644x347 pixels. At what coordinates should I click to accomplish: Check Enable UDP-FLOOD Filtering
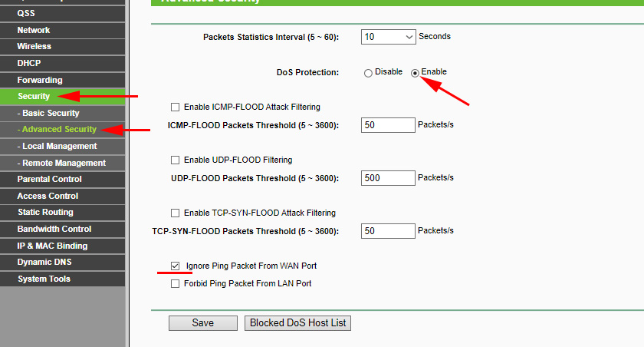(176, 160)
